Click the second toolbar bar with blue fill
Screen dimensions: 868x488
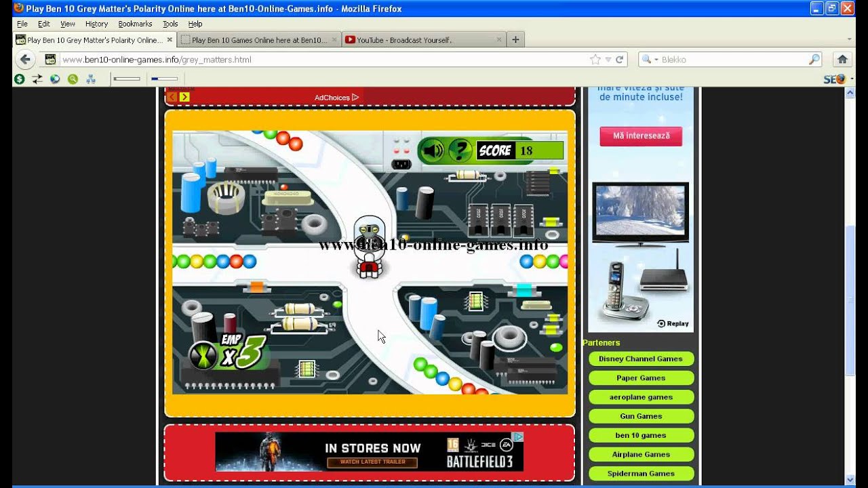click(x=164, y=79)
